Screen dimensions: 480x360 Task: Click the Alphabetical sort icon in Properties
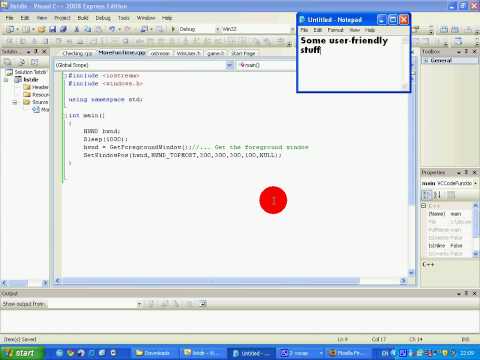coord(438,195)
